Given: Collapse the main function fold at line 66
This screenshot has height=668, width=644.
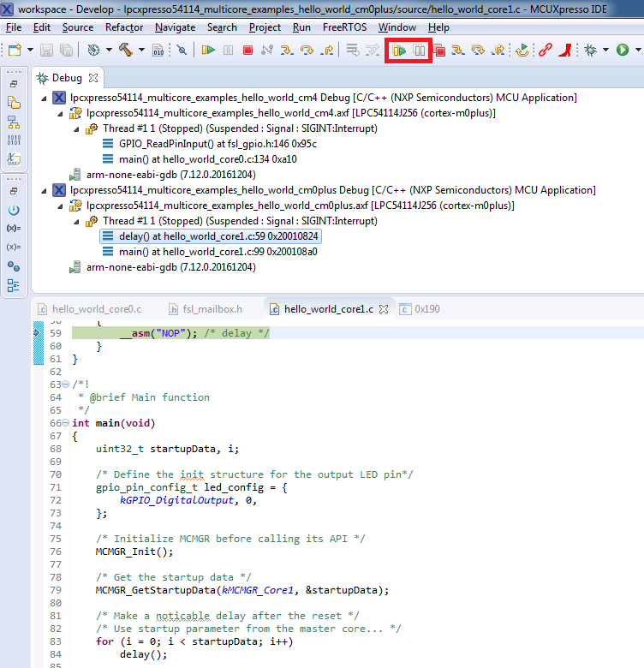Looking at the screenshot, I should (66, 423).
